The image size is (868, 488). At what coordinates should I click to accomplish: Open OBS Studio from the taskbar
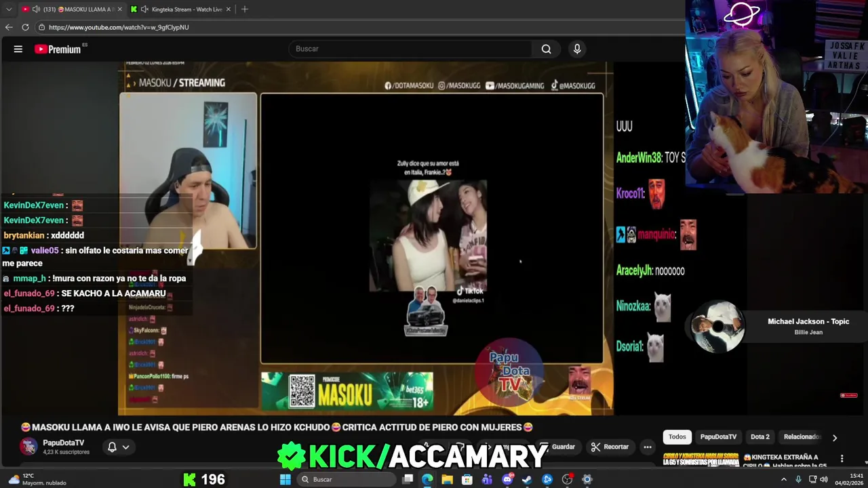point(568,479)
